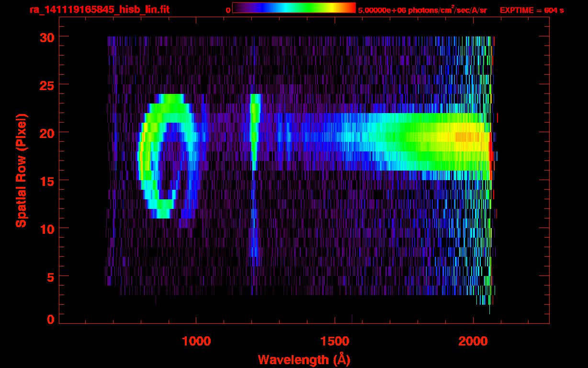Click the 5.00000e+06 photons units label

point(422,10)
